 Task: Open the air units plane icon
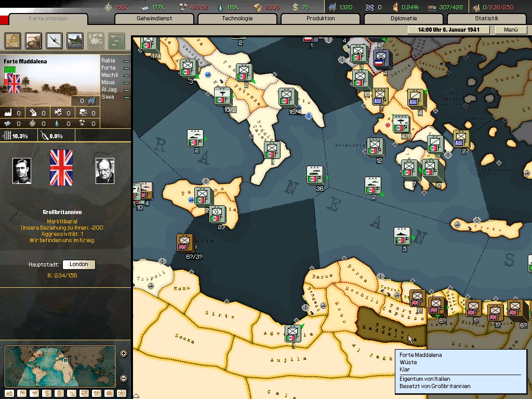pos(54,41)
